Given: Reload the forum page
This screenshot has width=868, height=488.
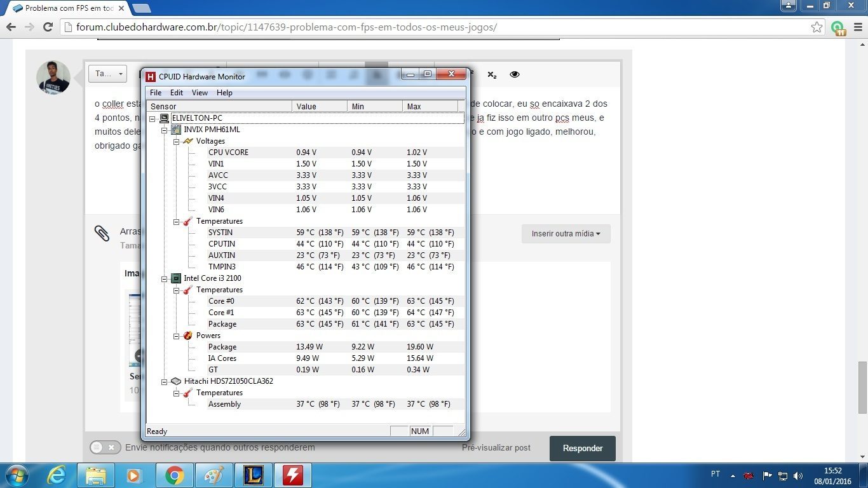Looking at the screenshot, I should point(48,27).
